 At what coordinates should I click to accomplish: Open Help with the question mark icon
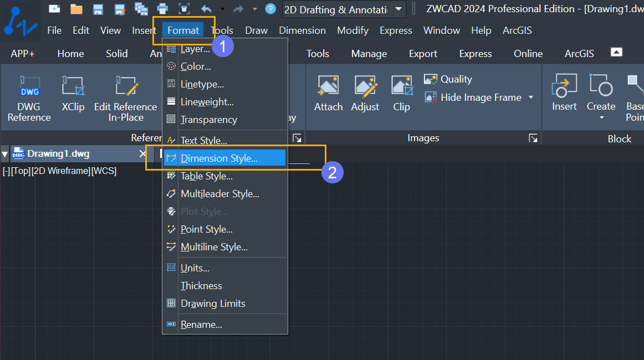tap(270, 9)
